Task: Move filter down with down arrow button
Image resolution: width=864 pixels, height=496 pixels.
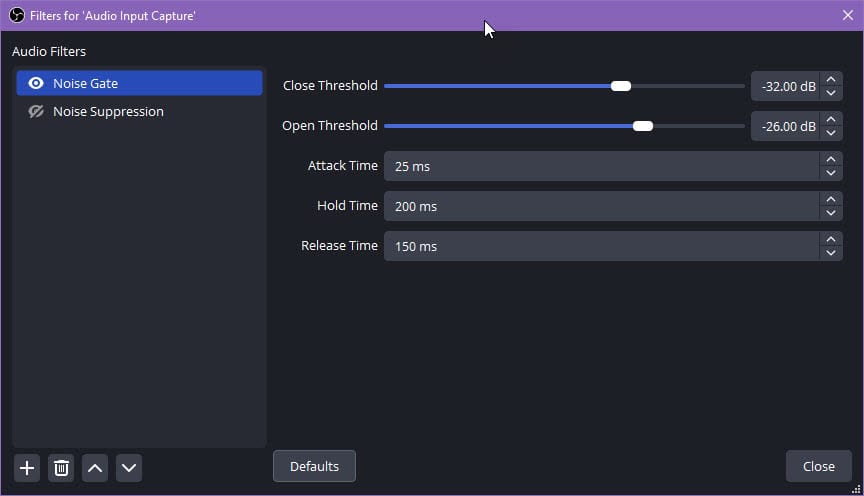Action: [129, 468]
